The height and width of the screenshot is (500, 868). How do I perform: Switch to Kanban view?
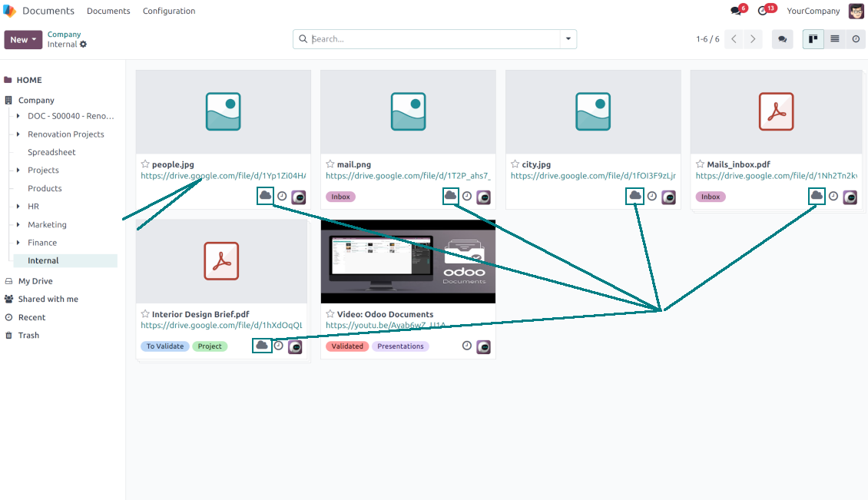(813, 38)
